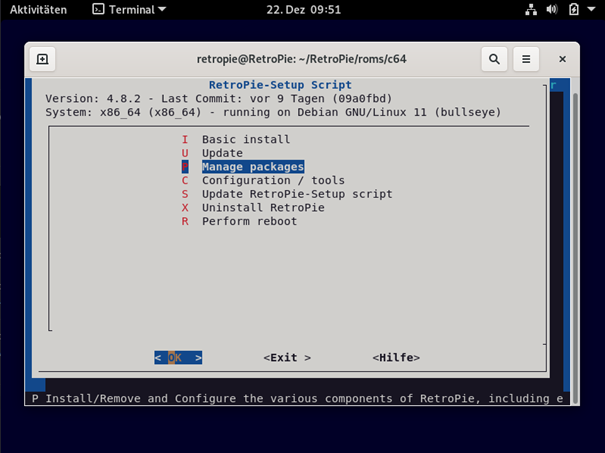Click the terminal search icon
This screenshot has width=605, height=453.
click(x=494, y=59)
